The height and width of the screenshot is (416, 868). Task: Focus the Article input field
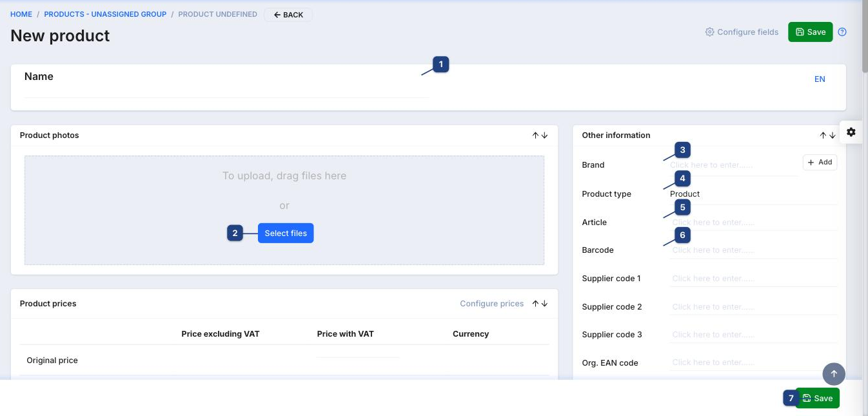753,223
